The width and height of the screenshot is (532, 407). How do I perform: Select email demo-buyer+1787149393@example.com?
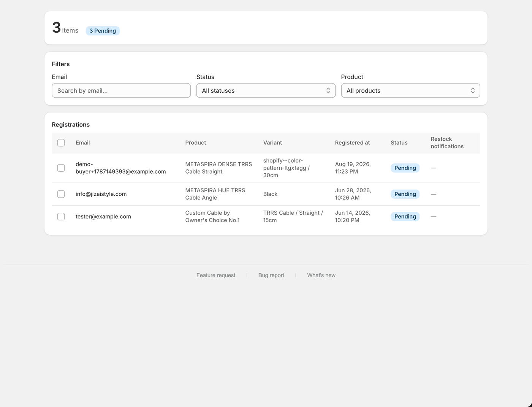coord(121,168)
